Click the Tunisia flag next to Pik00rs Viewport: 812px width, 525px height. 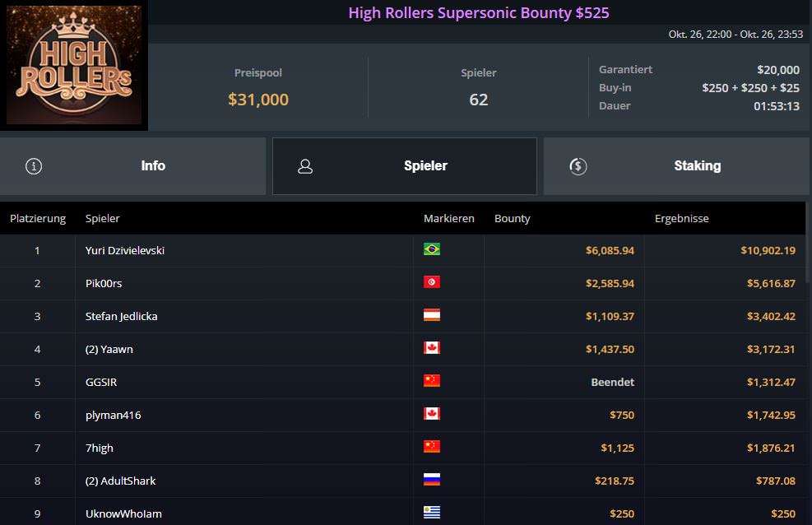tap(431, 282)
